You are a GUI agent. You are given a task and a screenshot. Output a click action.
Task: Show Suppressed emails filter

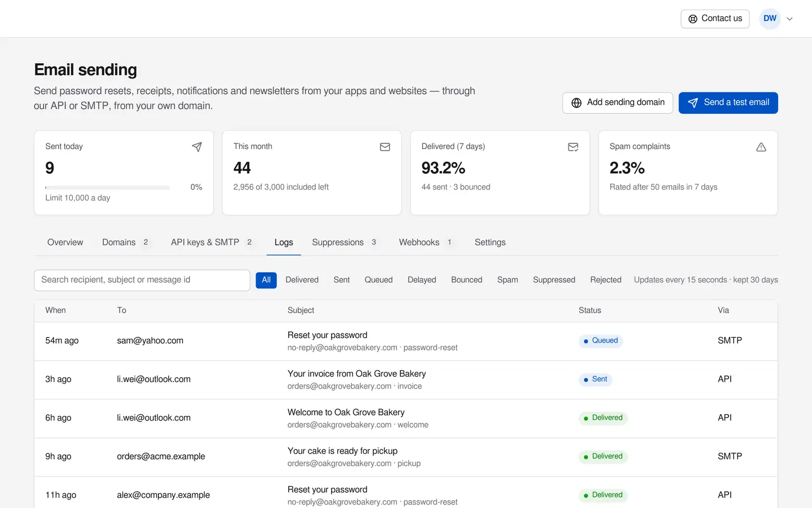554,280
